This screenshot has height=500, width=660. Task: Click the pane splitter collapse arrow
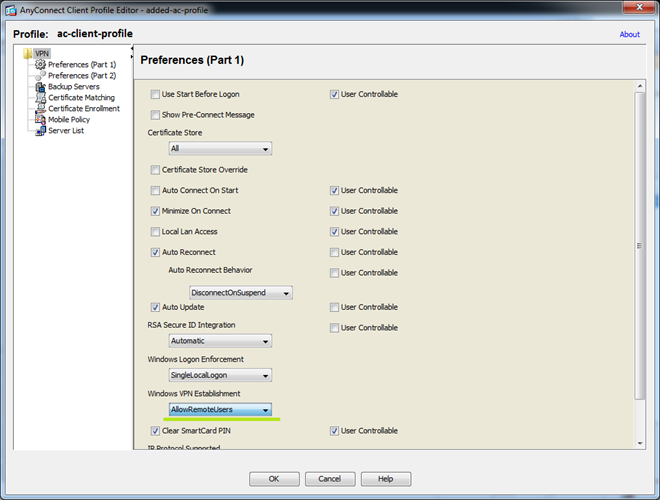[132, 48]
